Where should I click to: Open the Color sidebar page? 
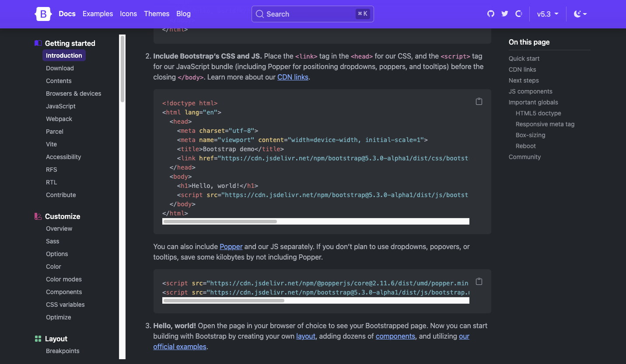(x=53, y=267)
